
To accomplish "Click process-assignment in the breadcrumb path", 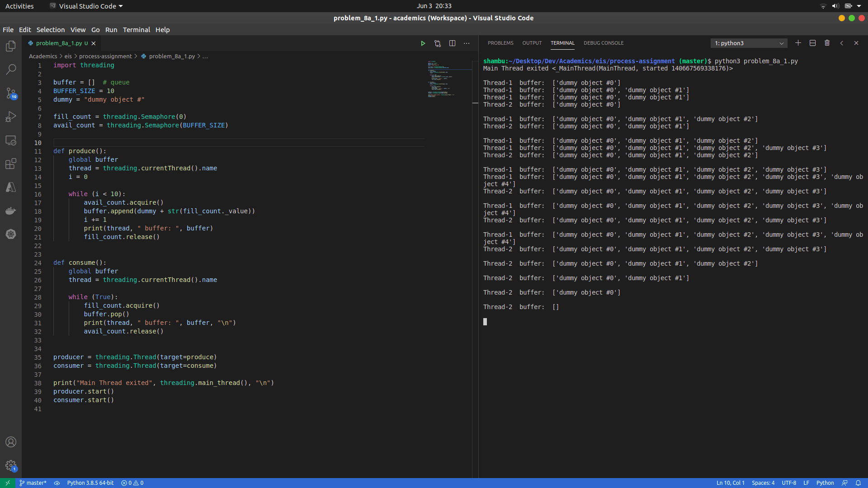I will pyautogui.click(x=105, y=56).
